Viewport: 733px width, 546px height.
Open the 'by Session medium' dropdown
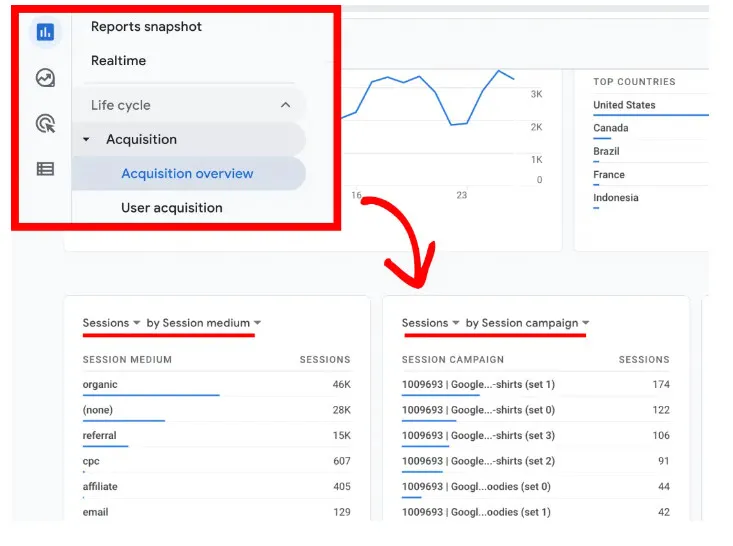(x=204, y=323)
